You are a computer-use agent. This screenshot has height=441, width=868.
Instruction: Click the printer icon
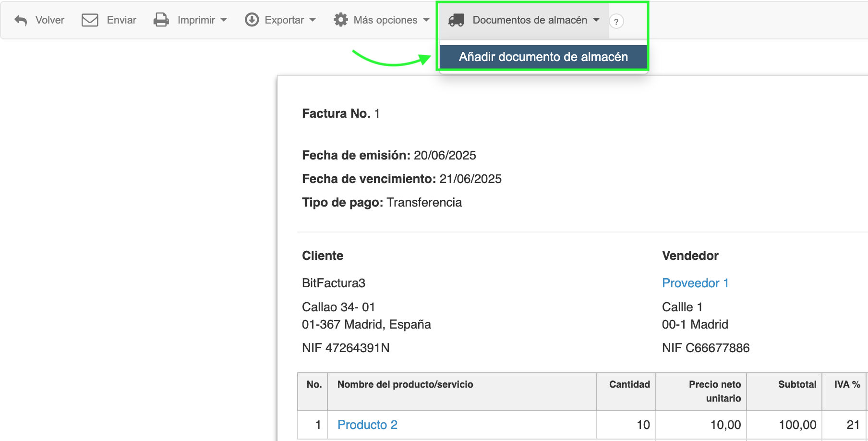(161, 20)
